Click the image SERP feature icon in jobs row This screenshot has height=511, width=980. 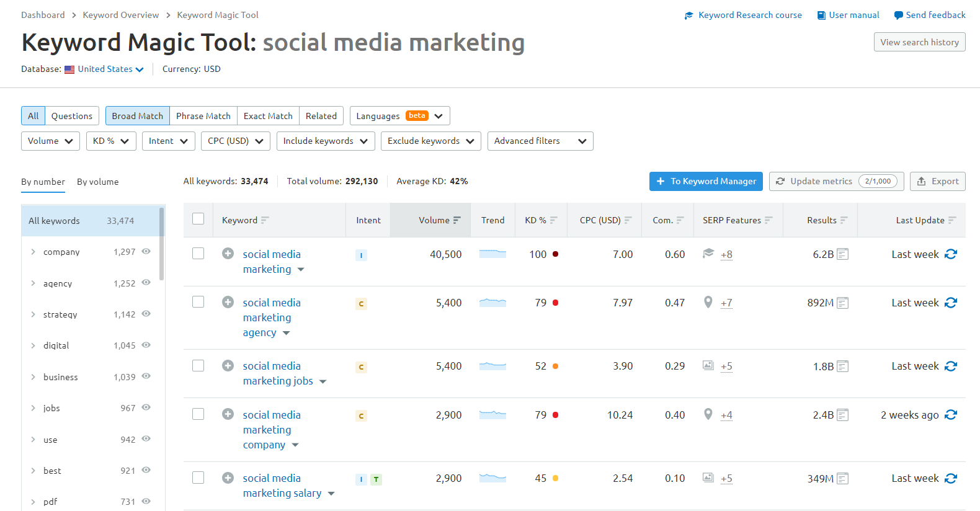pos(708,365)
